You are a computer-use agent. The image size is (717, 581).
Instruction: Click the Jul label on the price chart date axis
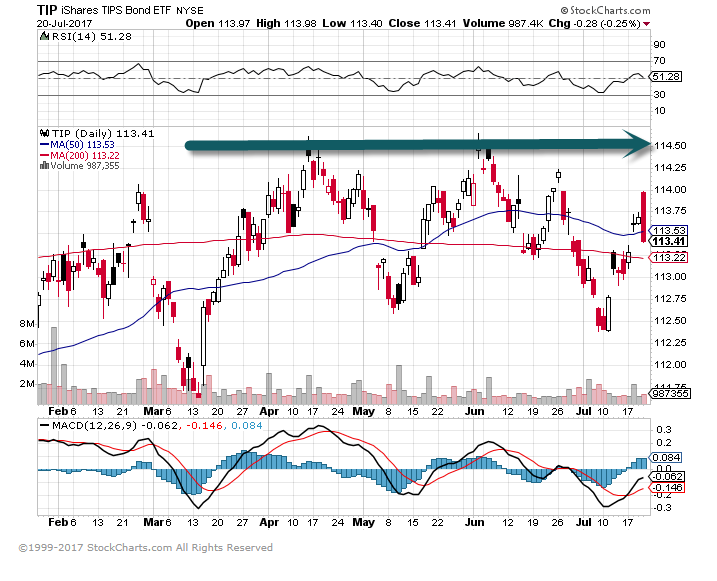pos(583,411)
